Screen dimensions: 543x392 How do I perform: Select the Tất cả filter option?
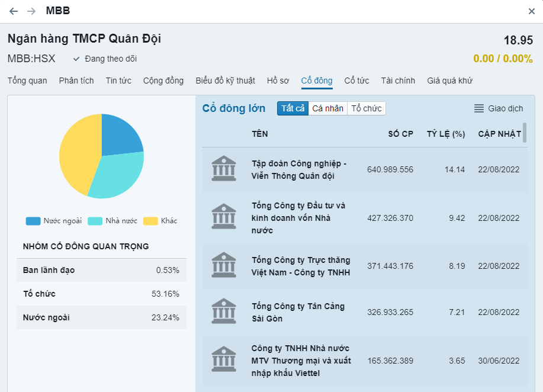[293, 108]
